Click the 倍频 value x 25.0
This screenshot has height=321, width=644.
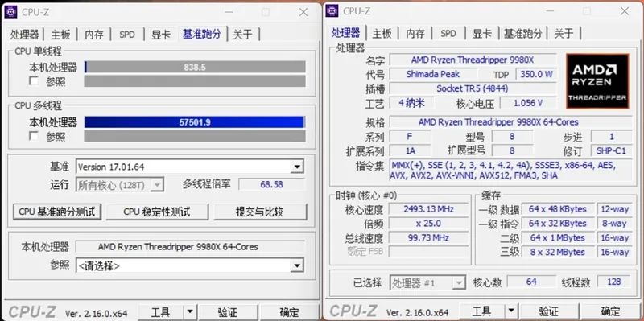pyautogui.click(x=429, y=224)
